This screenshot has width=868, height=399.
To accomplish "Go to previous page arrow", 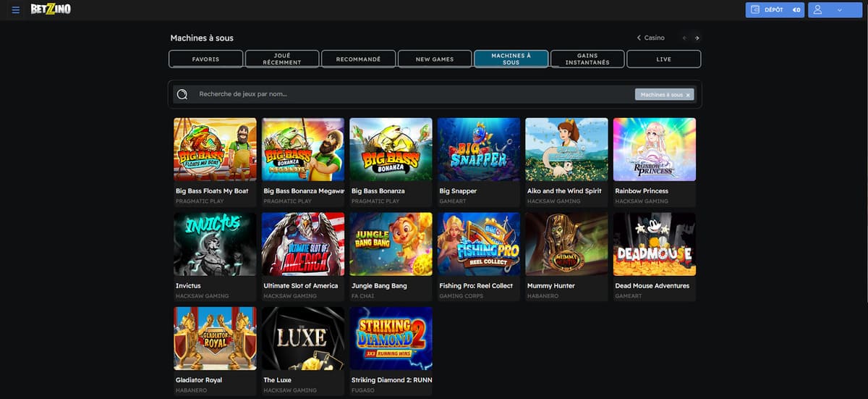I will pyautogui.click(x=684, y=38).
